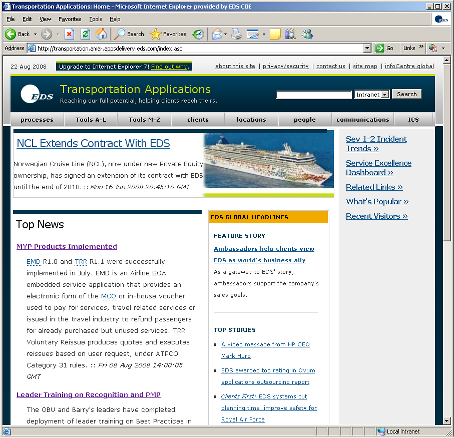The height and width of the screenshot is (438, 454).
Task: Open dropdown arrow at right end of the address toolbar
Action: (443, 48)
